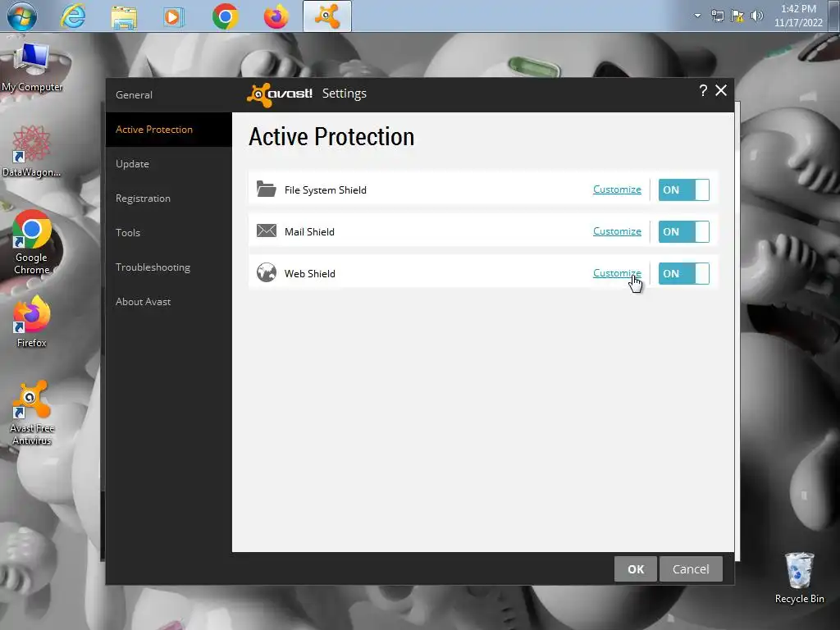Launch Internet Explorer from the taskbar
The width and height of the screenshot is (840, 630).
73,16
